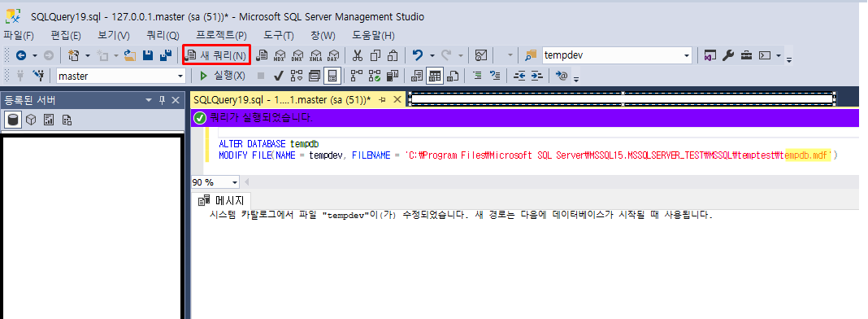
Task: Open the 프로젝트(P) menu
Action: pyautogui.click(x=221, y=36)
